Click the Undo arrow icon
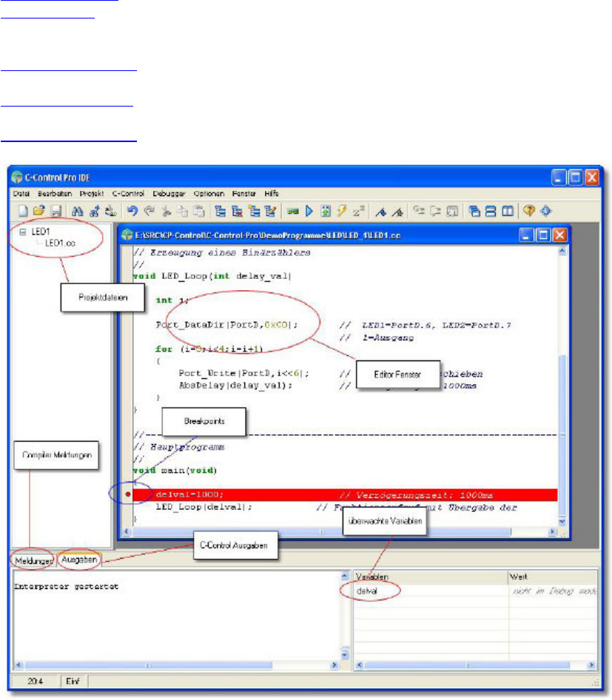The image size is (612, 700). (132, 211)
